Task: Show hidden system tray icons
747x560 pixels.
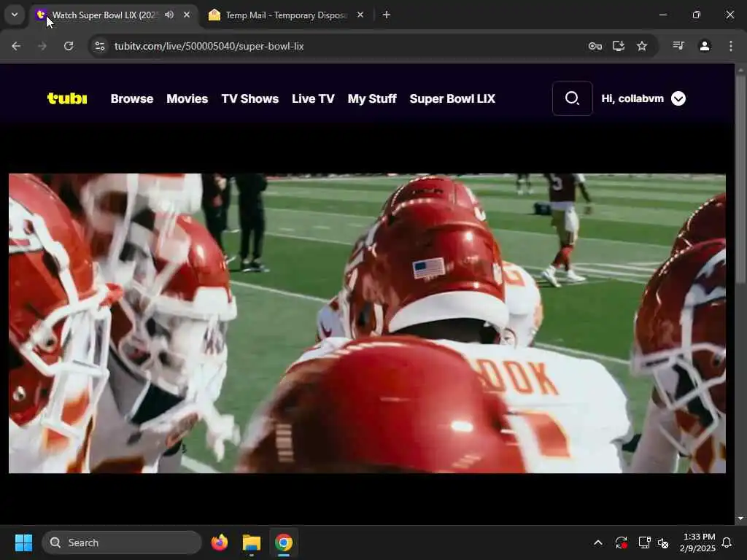Action: [598, 542]
